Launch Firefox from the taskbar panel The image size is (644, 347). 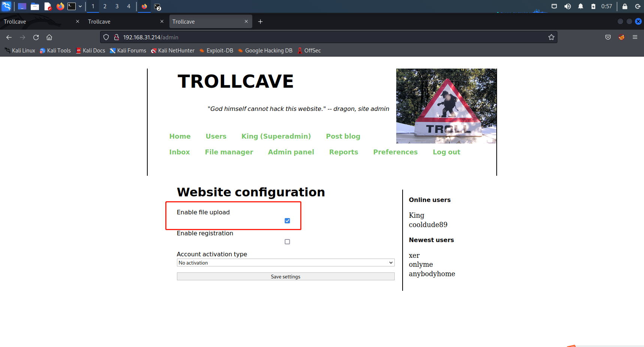[x=60, y=6]
